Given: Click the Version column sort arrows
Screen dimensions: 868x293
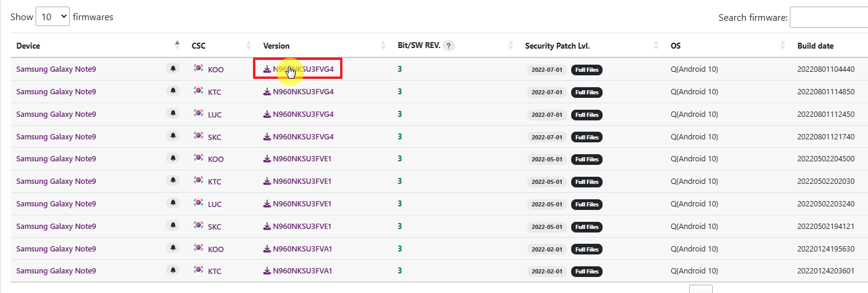Looking at the screenshot, I should (383, 45).
